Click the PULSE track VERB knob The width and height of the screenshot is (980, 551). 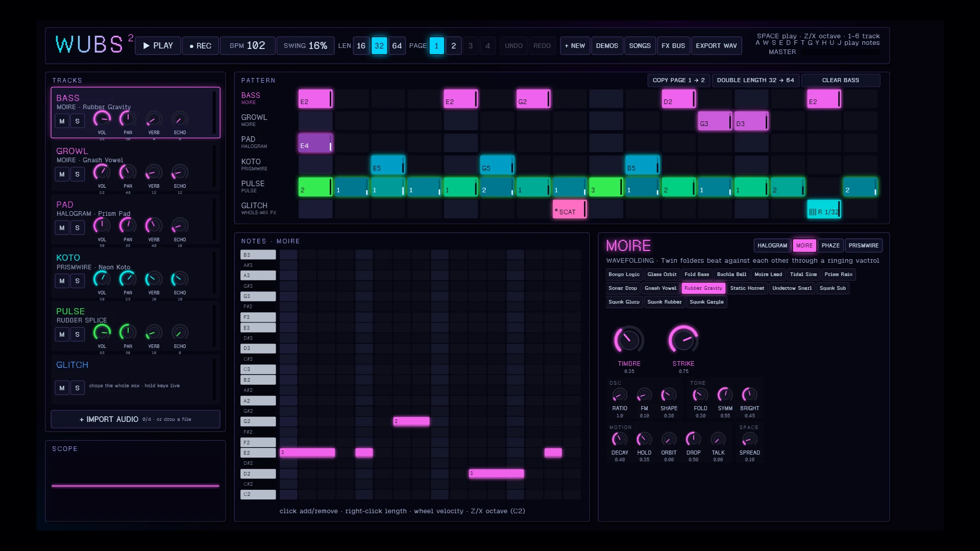154,333
